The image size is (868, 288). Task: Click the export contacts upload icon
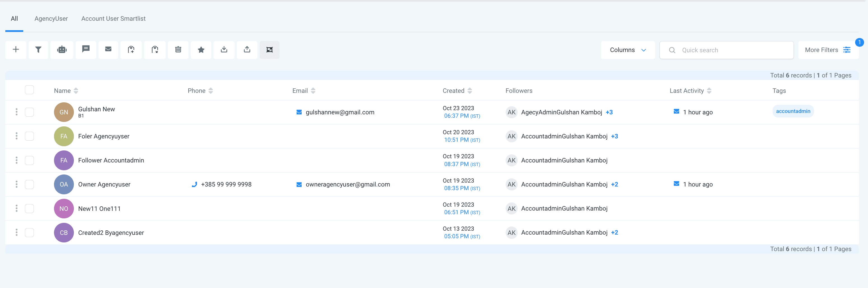(x=247, y=50)
